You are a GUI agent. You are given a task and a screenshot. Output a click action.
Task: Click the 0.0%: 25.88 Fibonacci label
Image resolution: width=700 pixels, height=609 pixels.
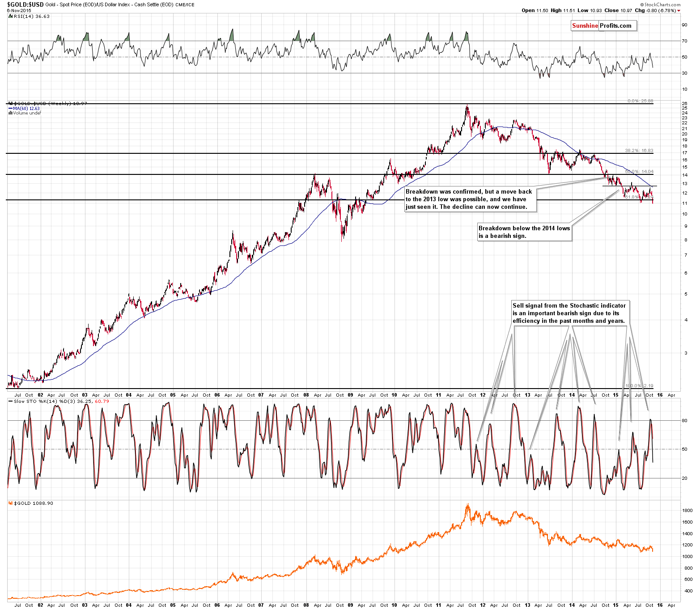click(x=640, y=101)
